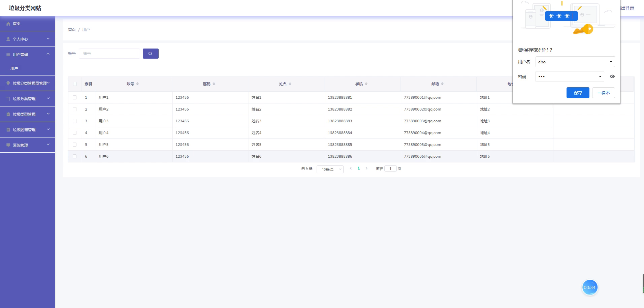This screenshot has width=644, height=308.
Task: Click 保存 to save the password
Action: [578, 93]
